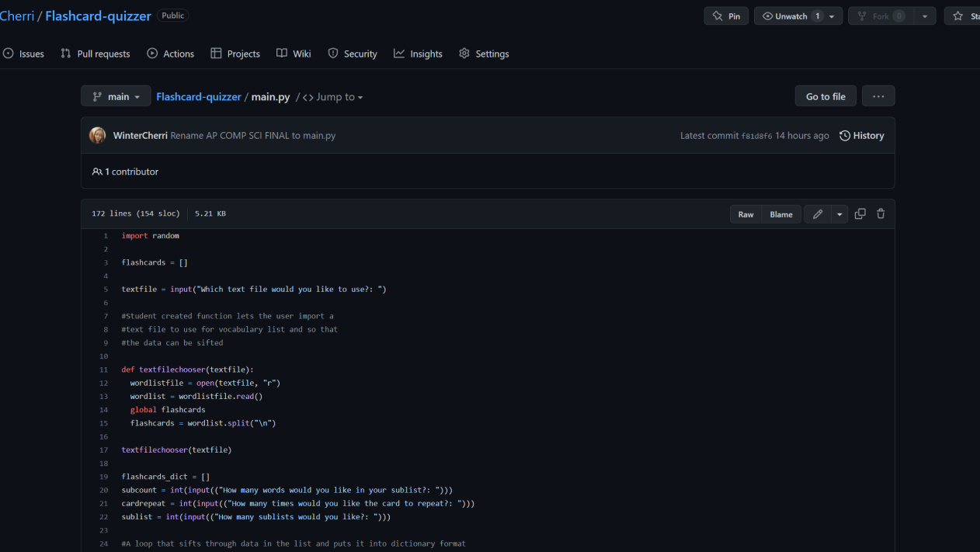
Task: Open the three-dots more options menu
Action: (x=878, y=96)
